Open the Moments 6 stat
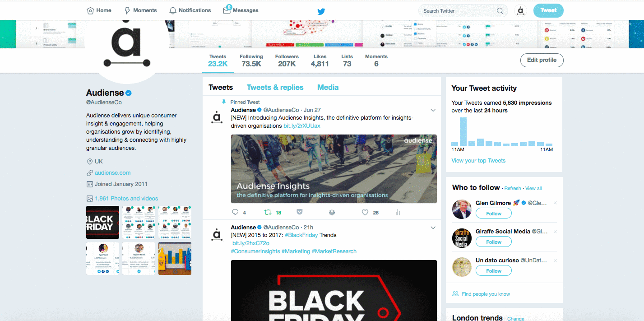 376,60
